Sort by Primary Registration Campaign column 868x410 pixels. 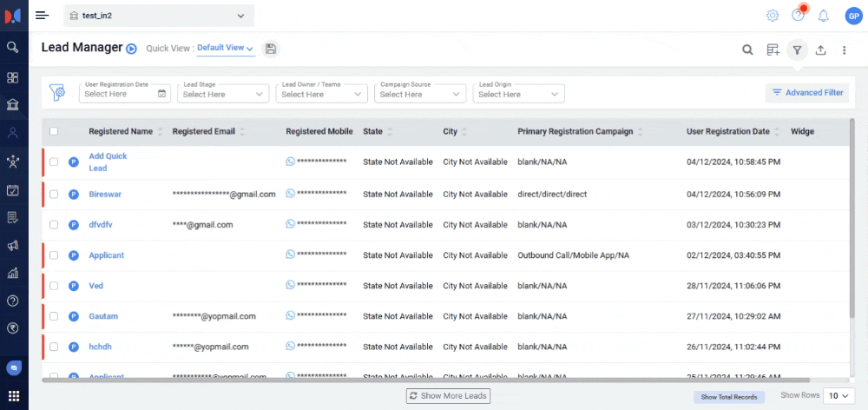[x=640, y=132]
